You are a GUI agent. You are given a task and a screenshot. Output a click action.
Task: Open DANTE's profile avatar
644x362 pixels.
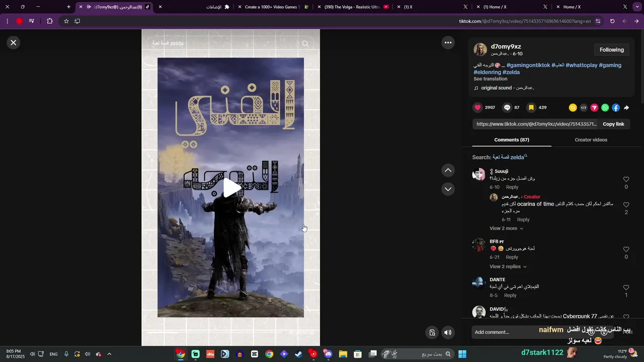click(478, 283)
